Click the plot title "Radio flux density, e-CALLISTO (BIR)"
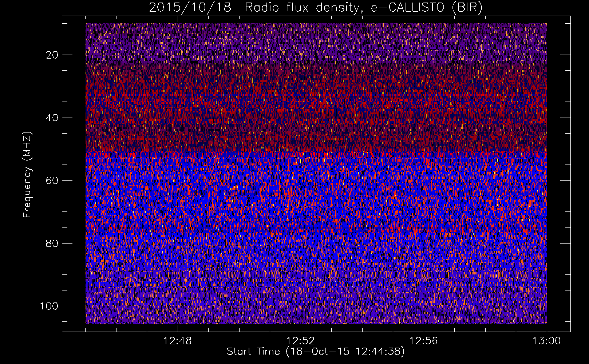Screen dimensions: 589x364 (364, 7)
